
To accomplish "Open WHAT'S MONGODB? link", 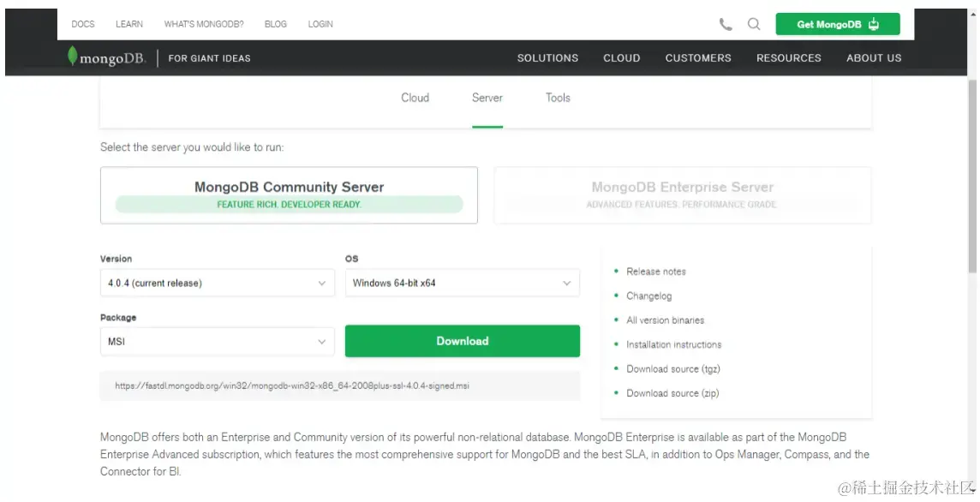I will (204, 24).
